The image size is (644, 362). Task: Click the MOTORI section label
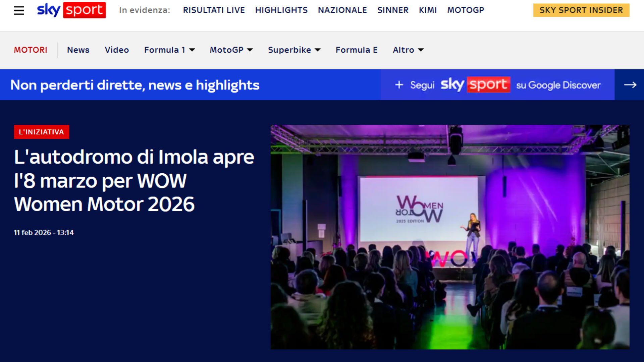tap(31, 50)
